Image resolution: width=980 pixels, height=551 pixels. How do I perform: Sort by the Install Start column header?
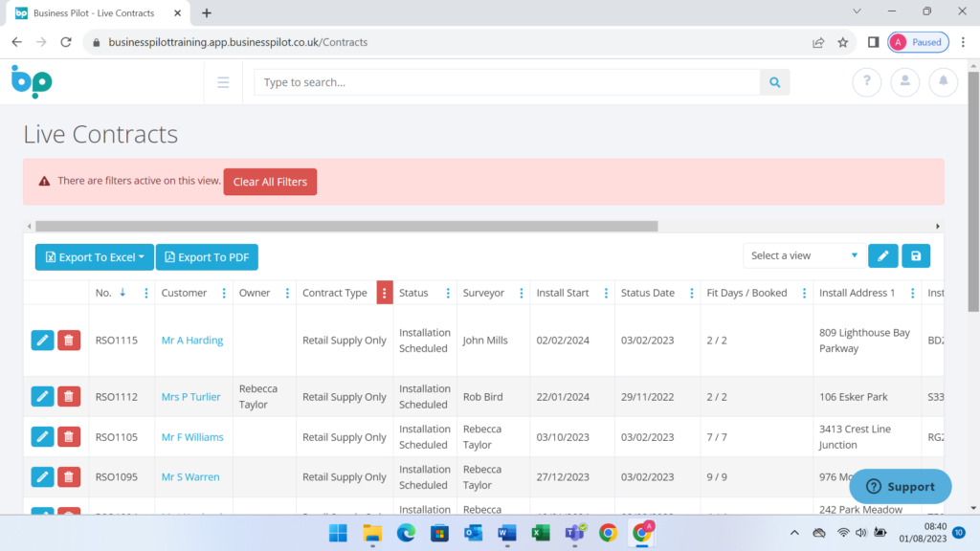[x=563, y=293]
